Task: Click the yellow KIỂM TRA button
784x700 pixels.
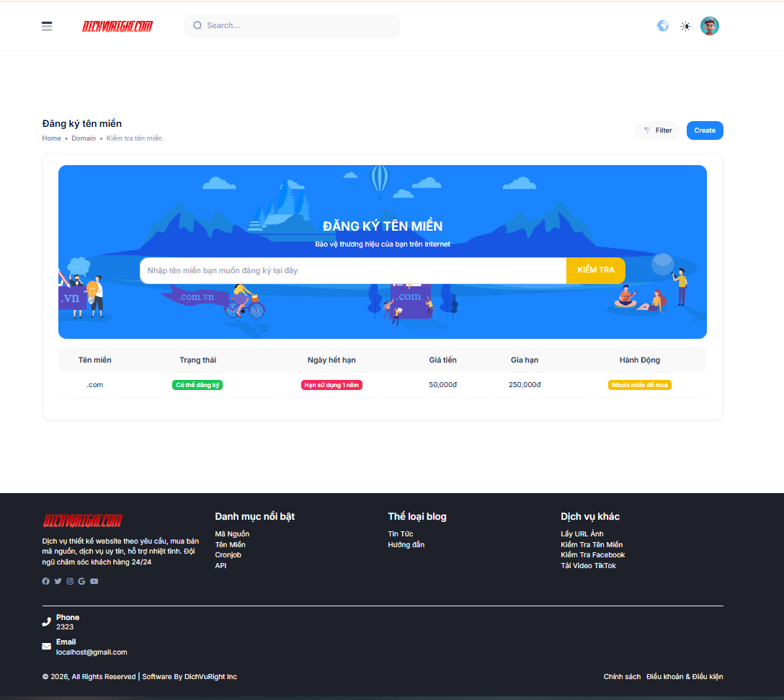Action: pos(595,270)
